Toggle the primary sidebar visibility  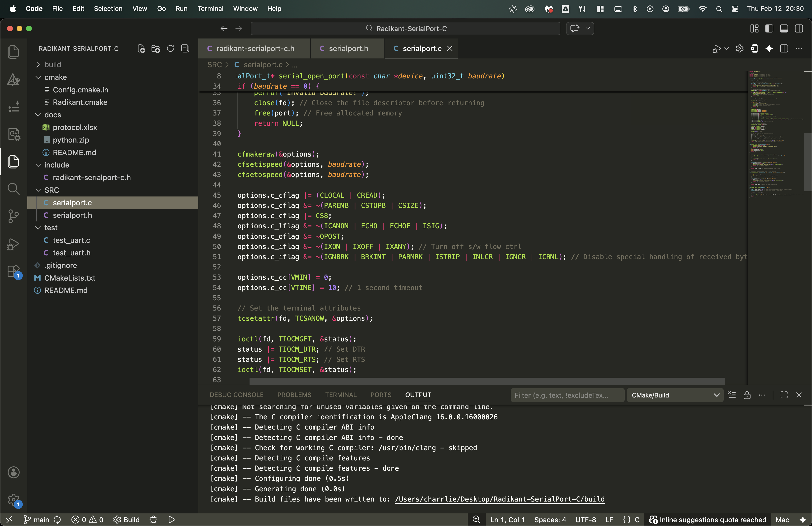[769, 29]
